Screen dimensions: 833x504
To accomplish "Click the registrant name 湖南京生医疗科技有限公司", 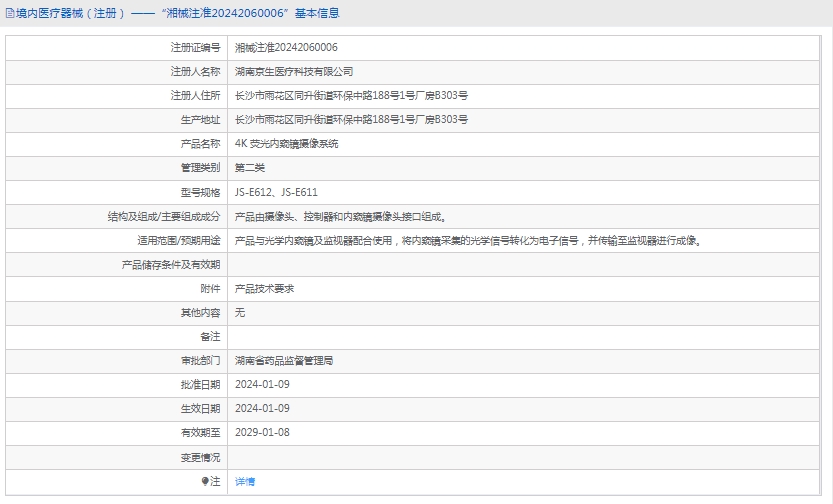I will (x=294, y=72).
